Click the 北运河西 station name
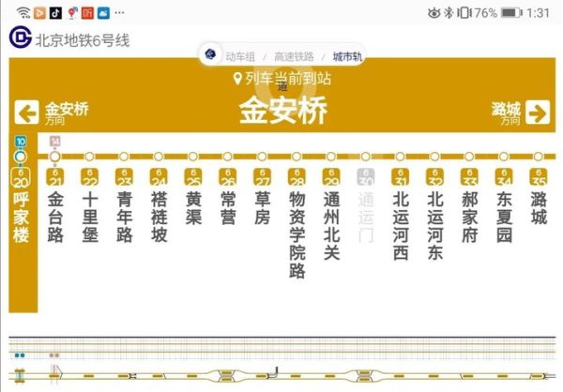The height and width of the screenshot is (392, 563). tap(401, 226)
